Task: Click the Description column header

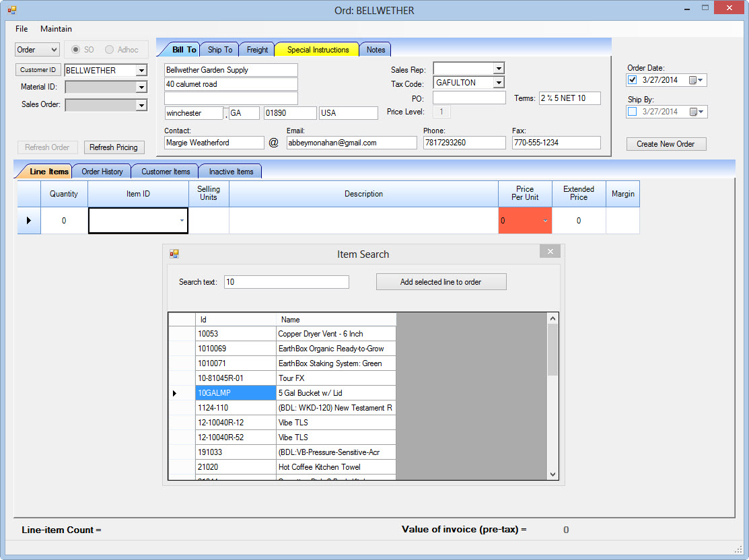Action: click(x=363, y=194)
